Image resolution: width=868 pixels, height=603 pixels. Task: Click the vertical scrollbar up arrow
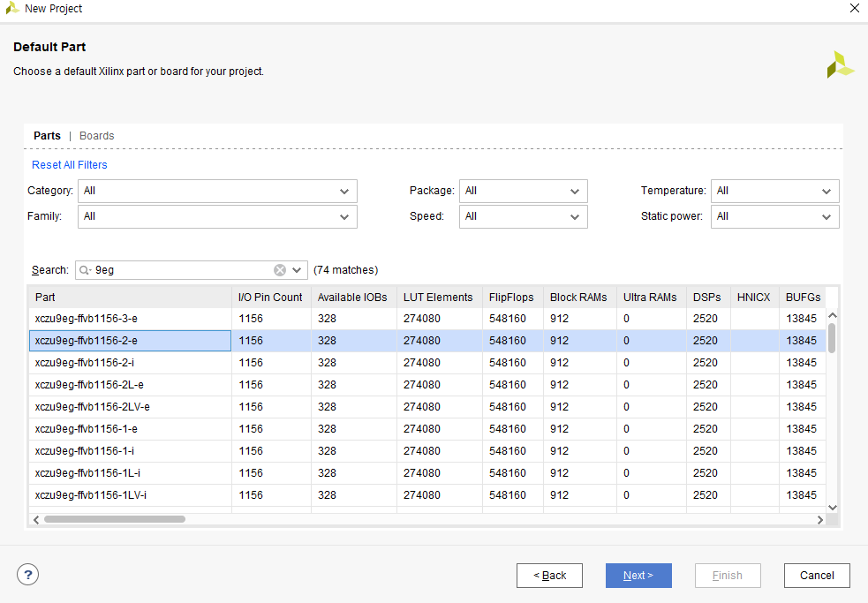point(832,315)
